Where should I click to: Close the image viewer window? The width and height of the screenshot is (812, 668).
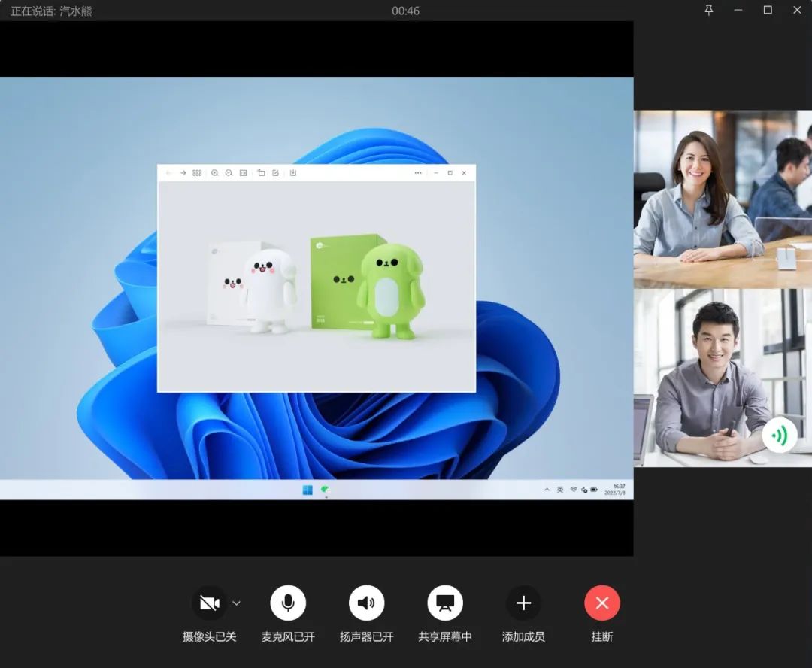click(x=464, y=172)
